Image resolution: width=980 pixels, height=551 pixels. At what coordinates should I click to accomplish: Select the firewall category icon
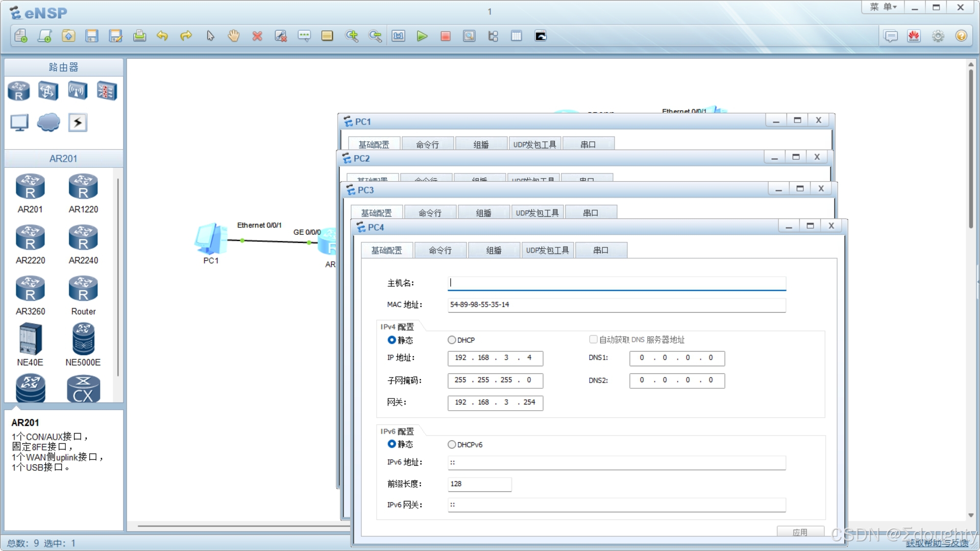pyautogui.click(x=107, y=91)
